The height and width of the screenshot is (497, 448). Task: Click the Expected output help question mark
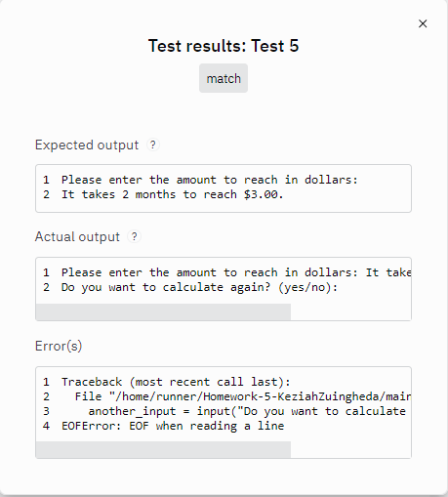pos(153,145)
